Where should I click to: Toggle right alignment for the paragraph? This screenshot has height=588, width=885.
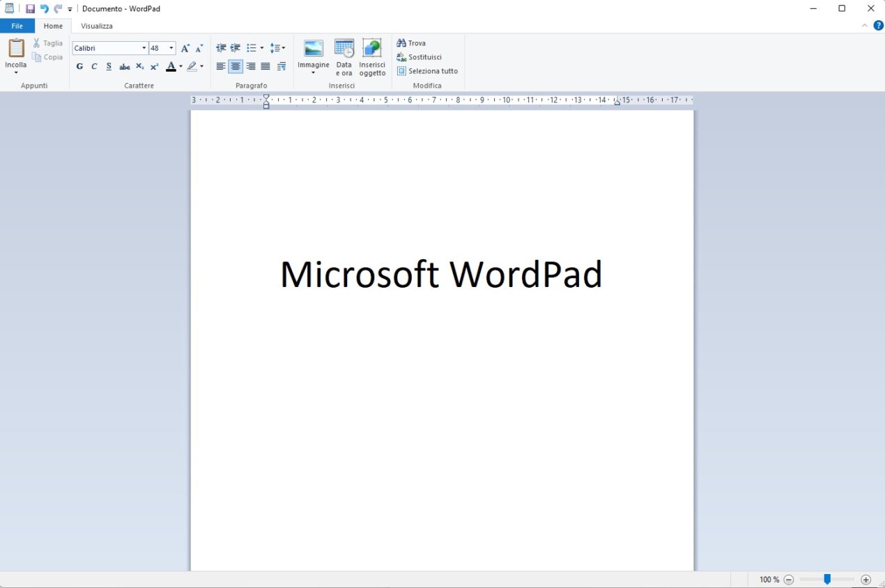[x=250, y=66]
